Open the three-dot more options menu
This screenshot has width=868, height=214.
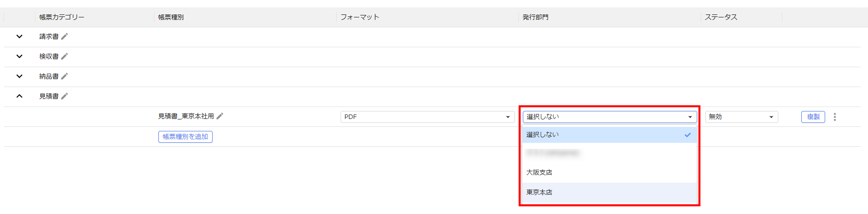pyautogui.click(x=835, y=117)
